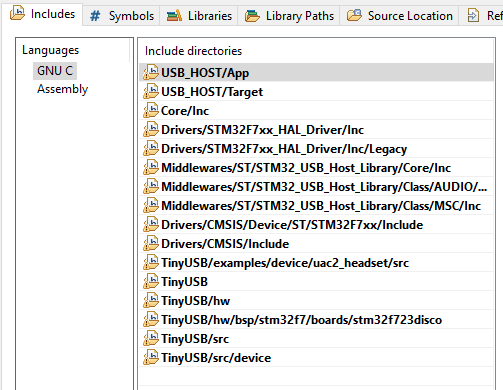The width and height of the screenshot is (503, 390).
Task: Select Assembly in the Languages list
Action: coord(62,89)
